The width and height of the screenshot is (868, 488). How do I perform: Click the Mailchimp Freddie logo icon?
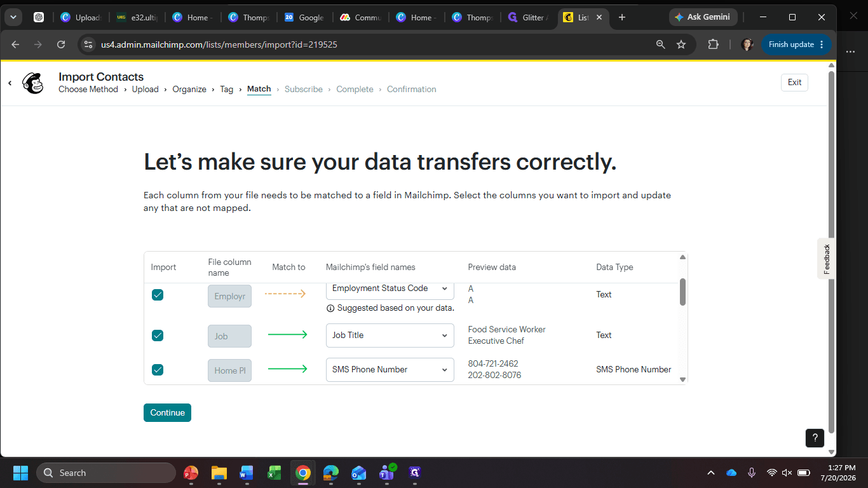[x=32, y=83]
